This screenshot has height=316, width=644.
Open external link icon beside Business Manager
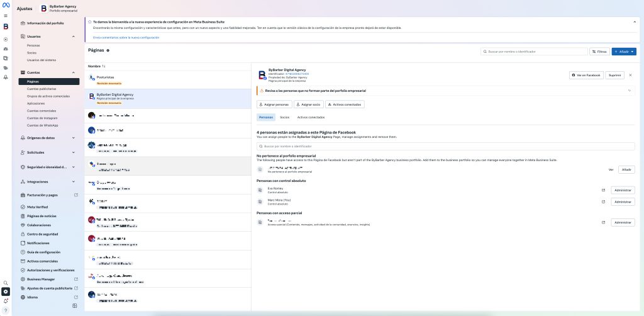76,279
